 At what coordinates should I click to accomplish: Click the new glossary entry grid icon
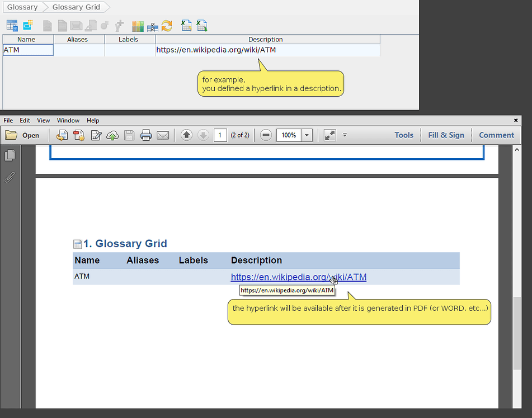(12, 25)
